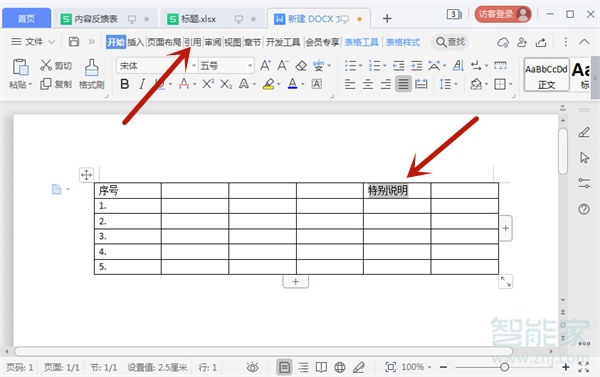Click the save document icon
600x377 pixels.
[74, 41]
